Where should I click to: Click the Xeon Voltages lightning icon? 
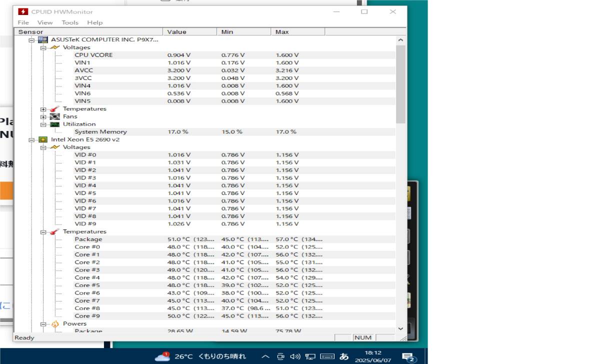pos(55,147)
